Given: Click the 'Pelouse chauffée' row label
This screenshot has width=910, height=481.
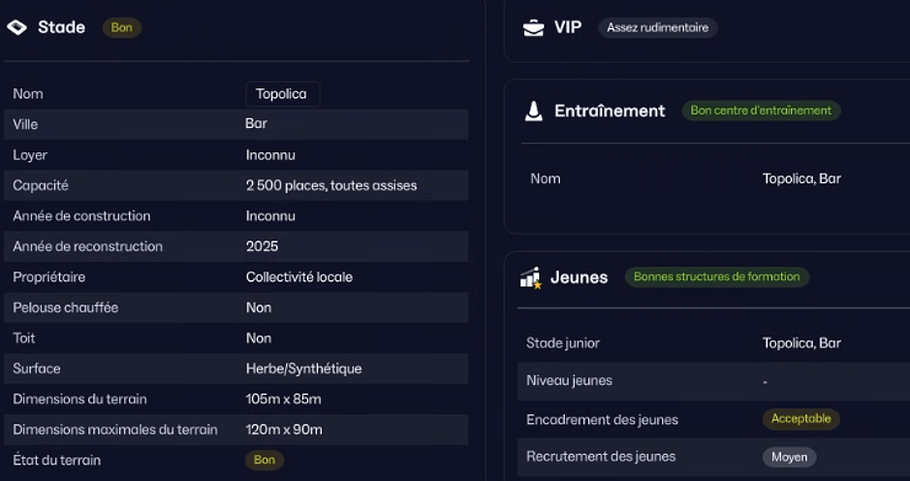Looking at the screenshot, I should [x=66, y=308].
